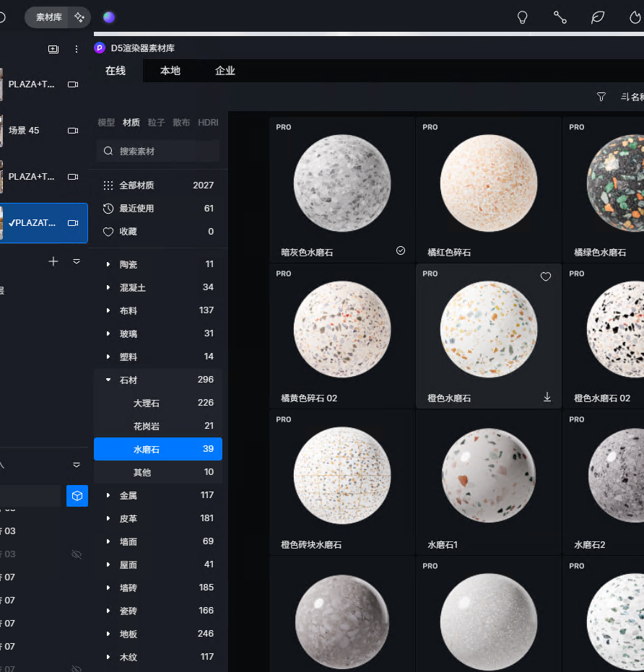Open the three-dot scene options menu

coord(77,49)
